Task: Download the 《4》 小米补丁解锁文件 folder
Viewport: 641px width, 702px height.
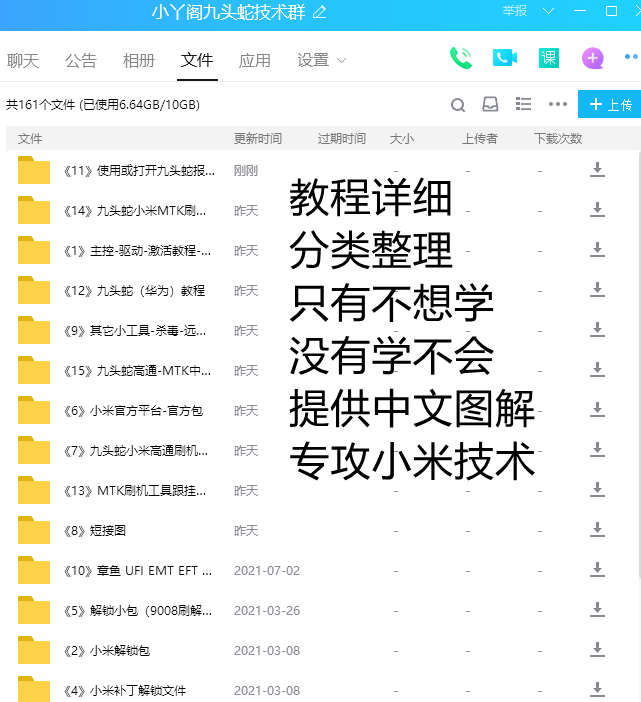Action: (x=597, y=690)
